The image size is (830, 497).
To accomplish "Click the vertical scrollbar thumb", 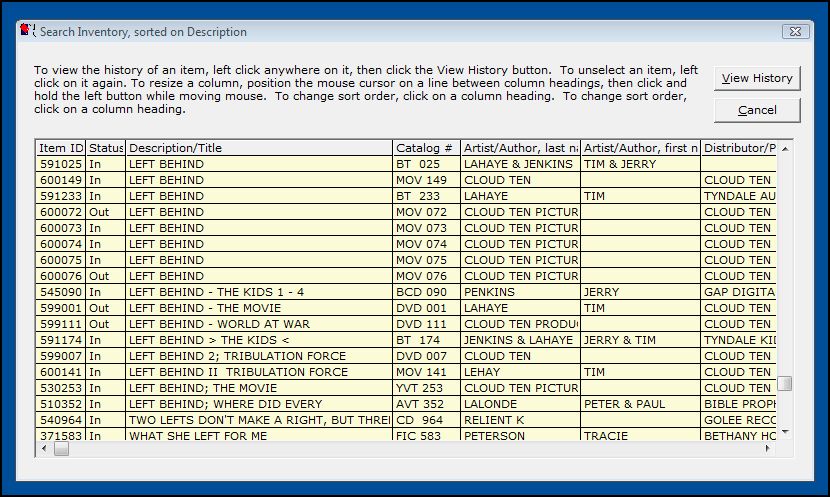I will (x=785, y=383).
